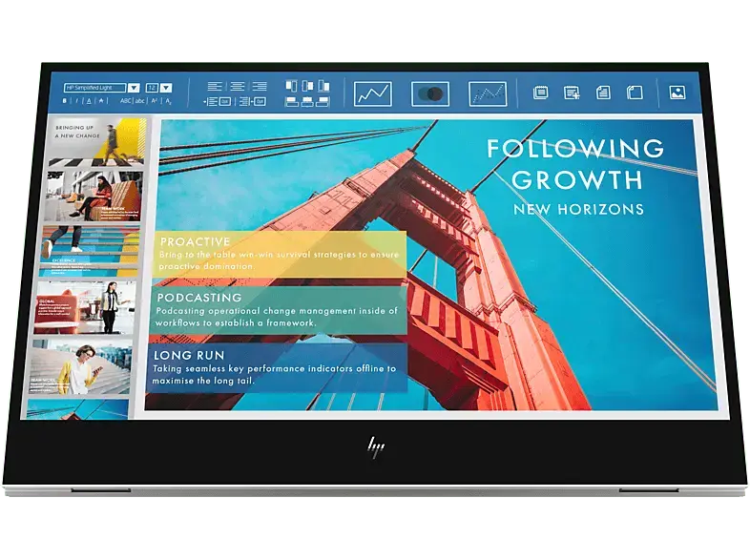Convert text to lowercase abc

[139, 101]
